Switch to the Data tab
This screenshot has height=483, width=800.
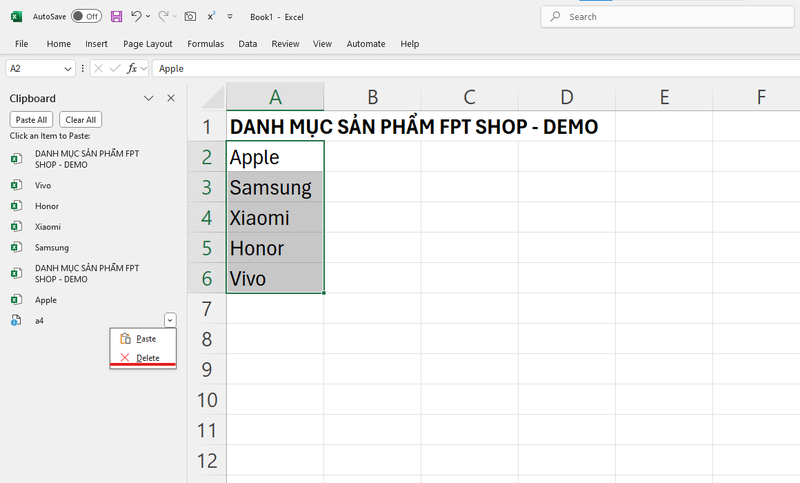tap(247, 44)
